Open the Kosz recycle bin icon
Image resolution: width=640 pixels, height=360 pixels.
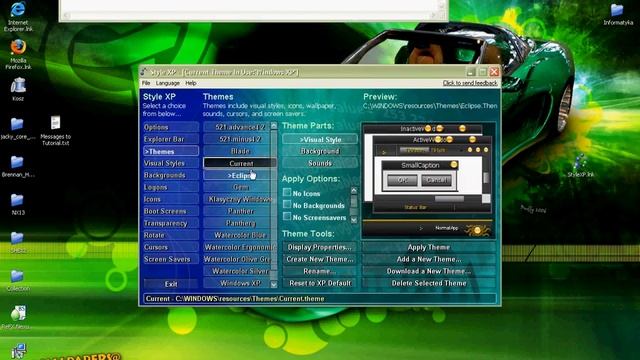click(x=18, y=89)
